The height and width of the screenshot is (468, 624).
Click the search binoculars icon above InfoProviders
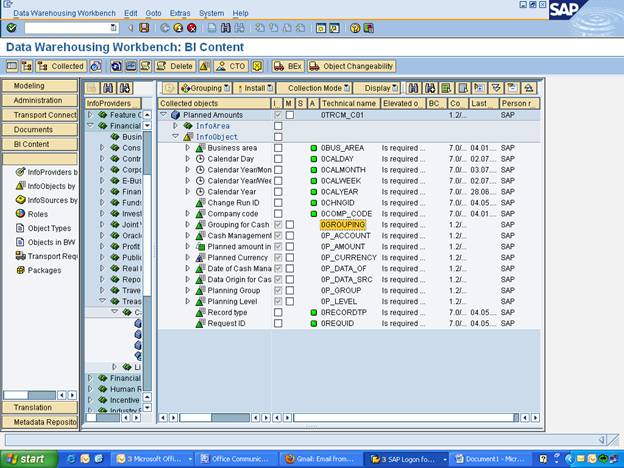coord(108,88)
